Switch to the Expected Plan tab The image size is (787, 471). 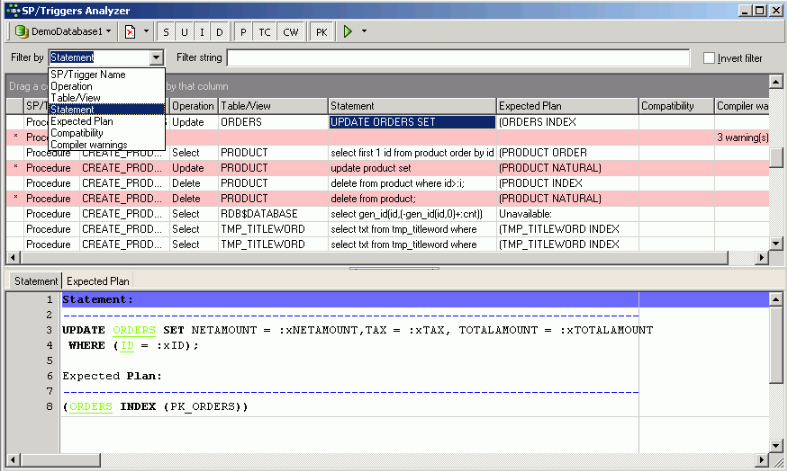(98, 281)
